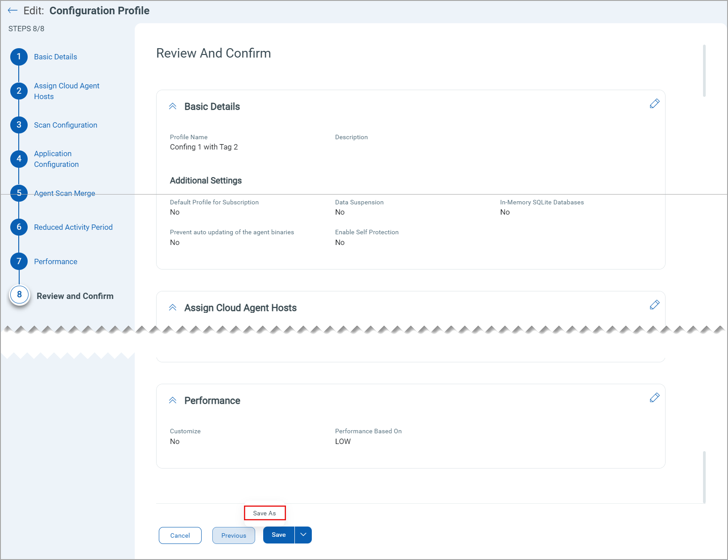Collapse the Assign Cloud Agent Hosts section
This screenshot has height=560, width=728.
coord(173,308)
